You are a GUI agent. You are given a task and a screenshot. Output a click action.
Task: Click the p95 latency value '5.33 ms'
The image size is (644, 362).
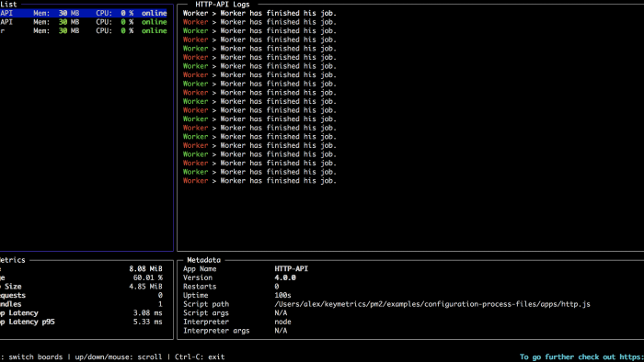(x=148, y=322)
